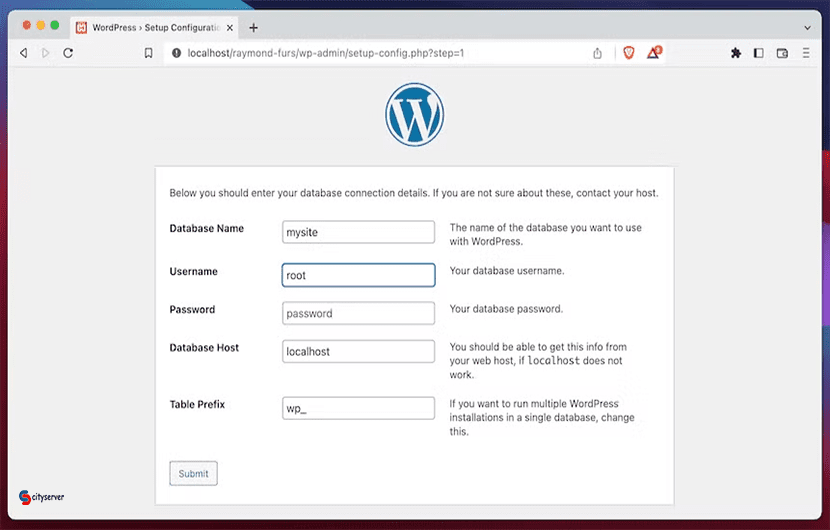Open the Brave Rewards triangle icon
This screenshot has width=830, height=530.
point(654,52)
